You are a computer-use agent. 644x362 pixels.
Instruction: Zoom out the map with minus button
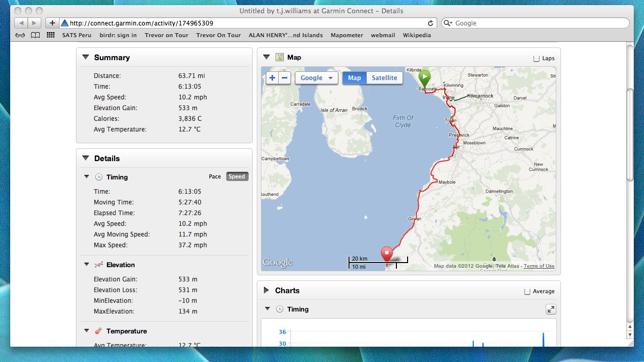click(285, 78)
